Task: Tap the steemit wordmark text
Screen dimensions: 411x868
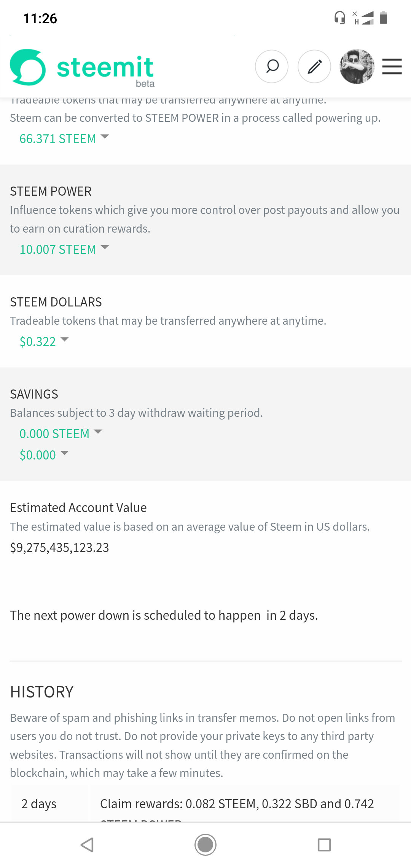Action: [x=105, y=68]
